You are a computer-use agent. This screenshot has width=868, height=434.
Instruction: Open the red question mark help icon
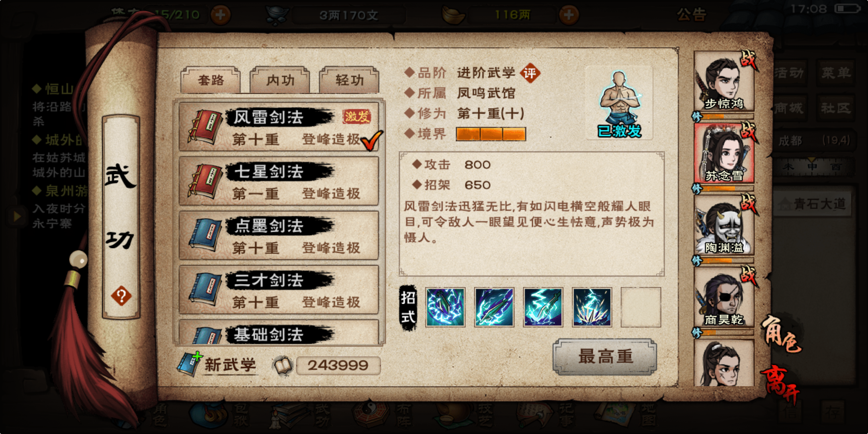tap(121, 296)
